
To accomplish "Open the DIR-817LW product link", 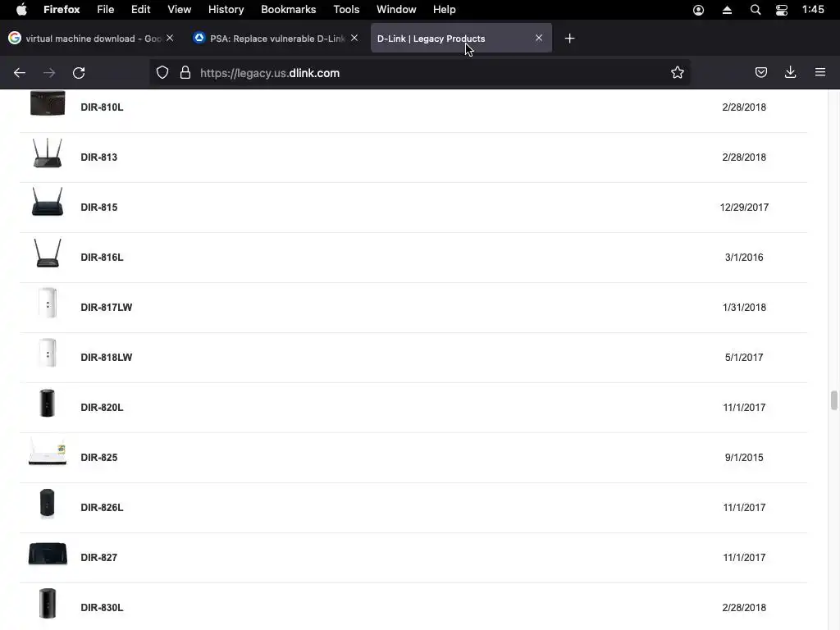I will (106, 308).
